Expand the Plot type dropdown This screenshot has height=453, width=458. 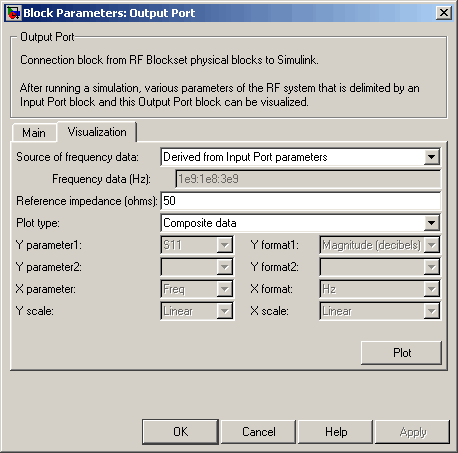tap(300, 223)
